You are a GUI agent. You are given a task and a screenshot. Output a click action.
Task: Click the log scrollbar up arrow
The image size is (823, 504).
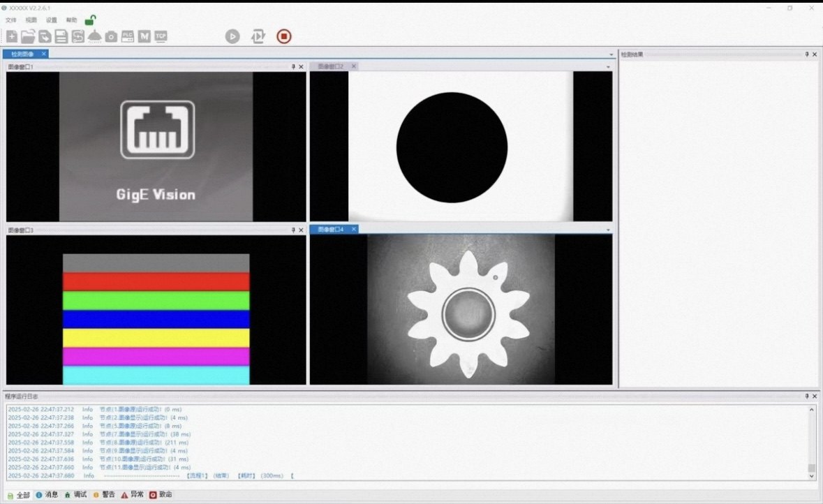[811, 410]
